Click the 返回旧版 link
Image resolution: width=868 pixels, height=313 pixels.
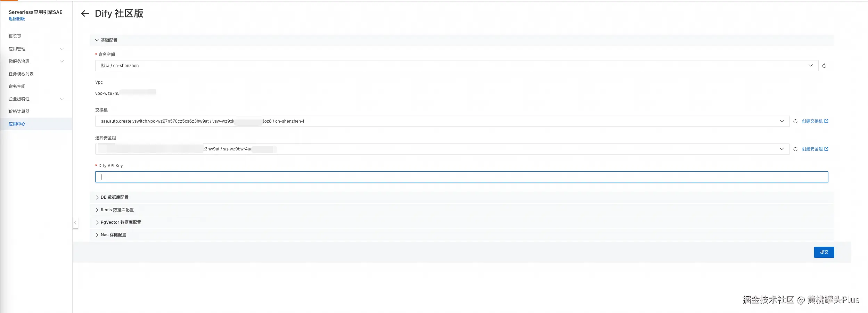(x=17, y=19)
